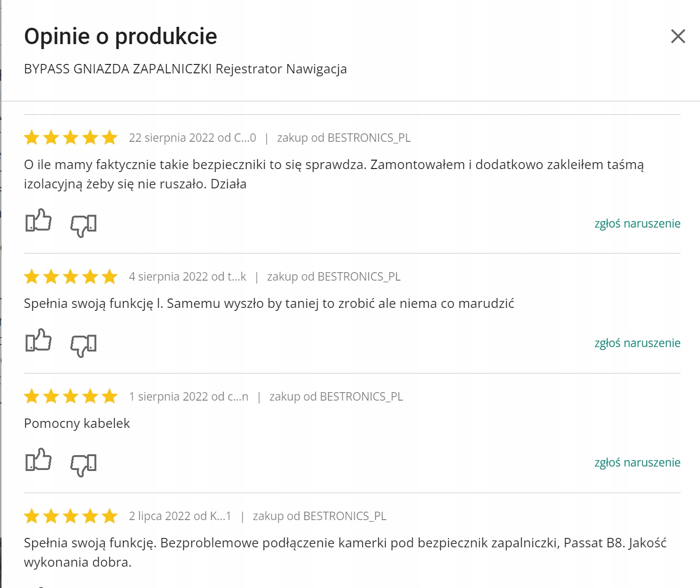This screenshot has width=700, height=588.
Task: Click the 1 sierpnia review's five stars
Action: point(70,397)
